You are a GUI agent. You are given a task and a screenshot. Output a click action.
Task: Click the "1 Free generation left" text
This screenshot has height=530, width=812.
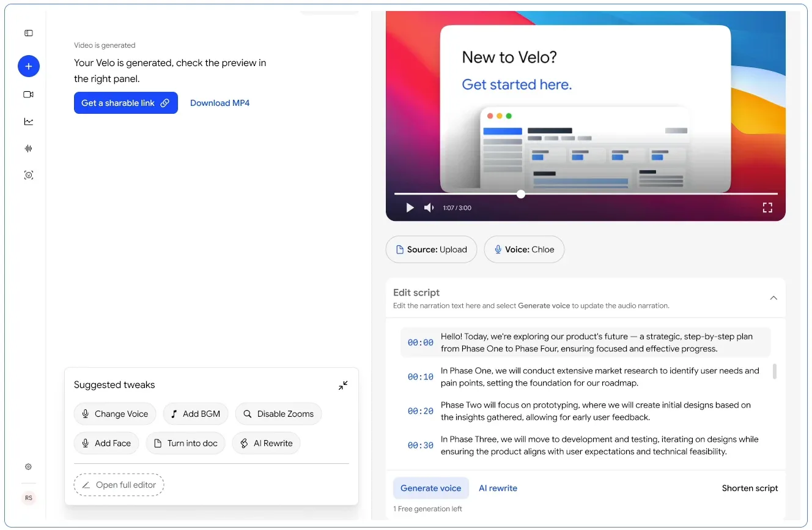[427, 509]
